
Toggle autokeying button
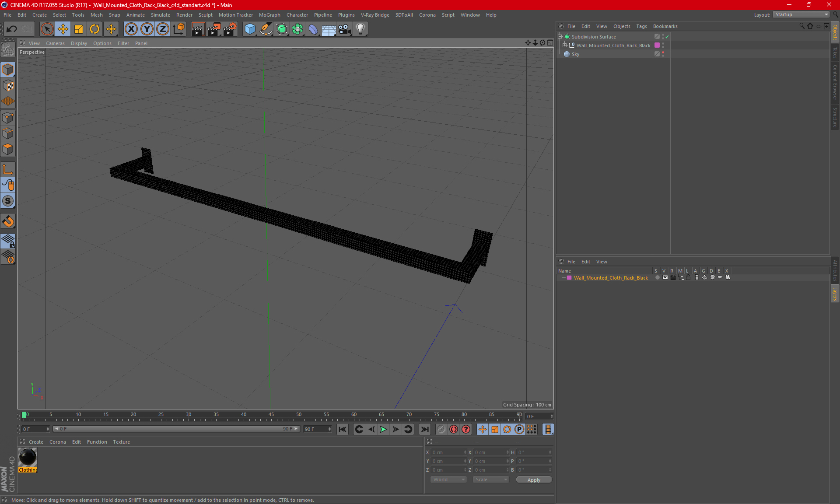(x=454, y=429)
